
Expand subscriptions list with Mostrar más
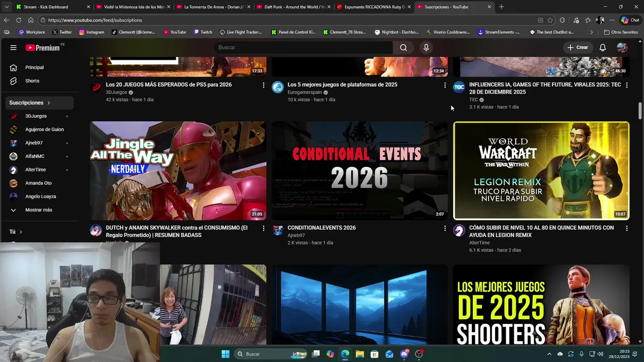pyautogui.click(x=39, y=210)
